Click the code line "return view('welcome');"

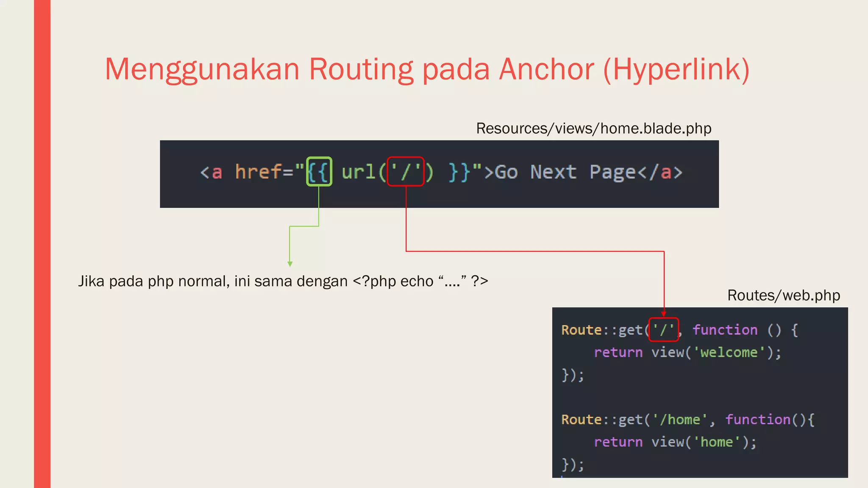click(687, 352)
